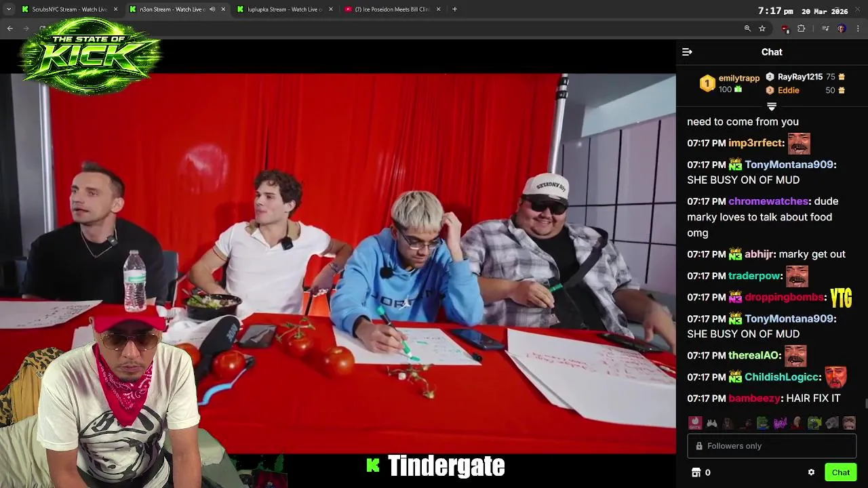
Task: Click username imp3rrfect in chat
Action: (x=756, y=143)
